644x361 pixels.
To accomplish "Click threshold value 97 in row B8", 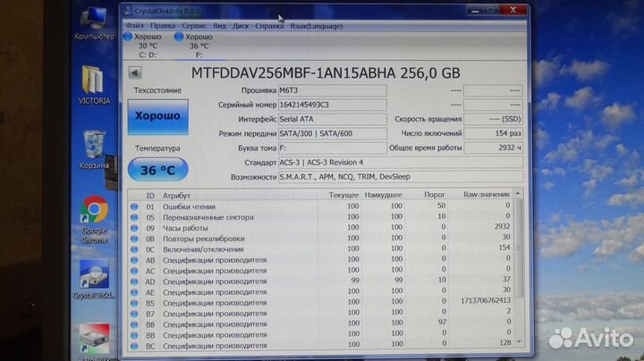I will [x=442, y=322].
